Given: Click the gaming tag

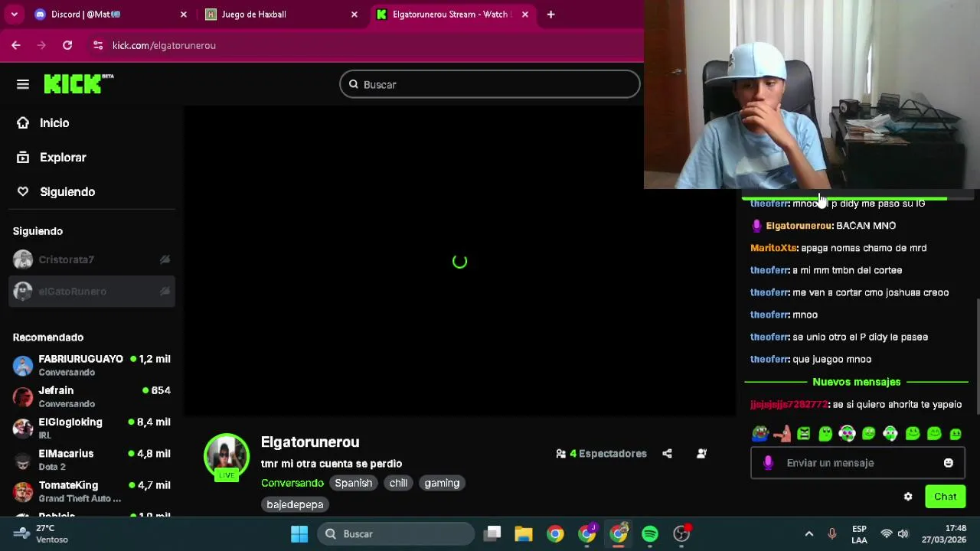Looking at the screenshot, I should coord(442,483).
